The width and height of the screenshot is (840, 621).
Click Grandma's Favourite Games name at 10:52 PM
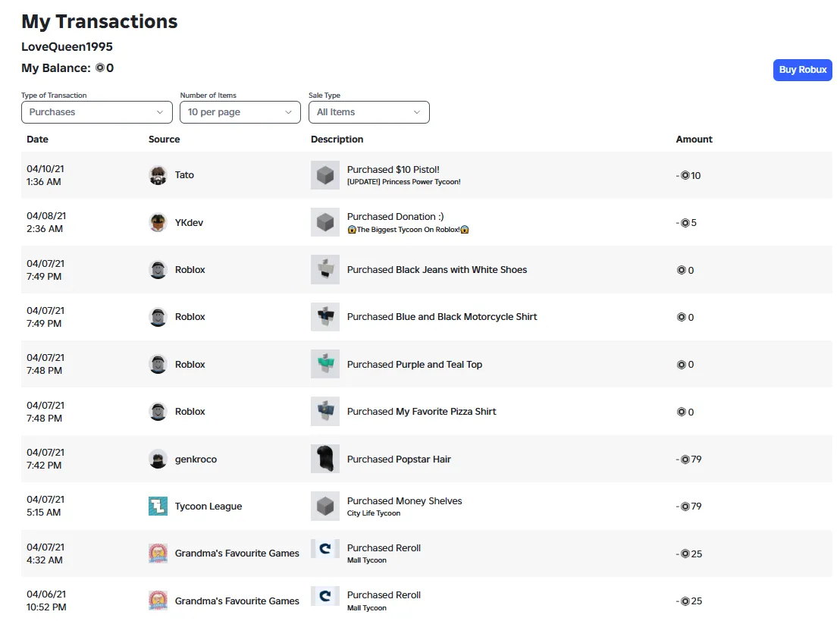click(x=237, y=601)
